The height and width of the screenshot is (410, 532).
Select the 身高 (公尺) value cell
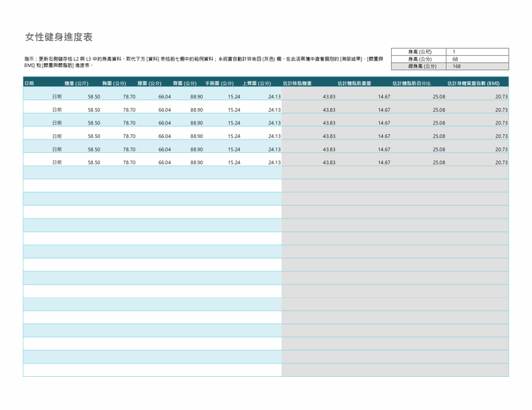coord(478,52)
